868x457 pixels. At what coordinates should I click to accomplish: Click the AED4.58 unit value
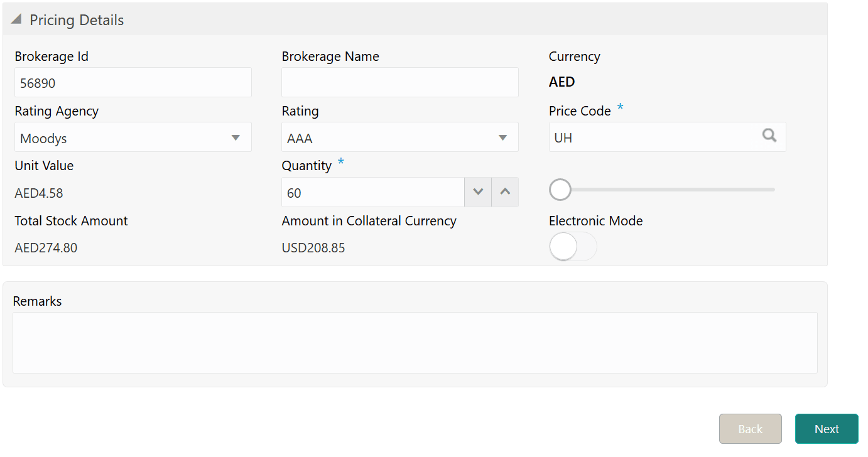click(x=39, y=193)
